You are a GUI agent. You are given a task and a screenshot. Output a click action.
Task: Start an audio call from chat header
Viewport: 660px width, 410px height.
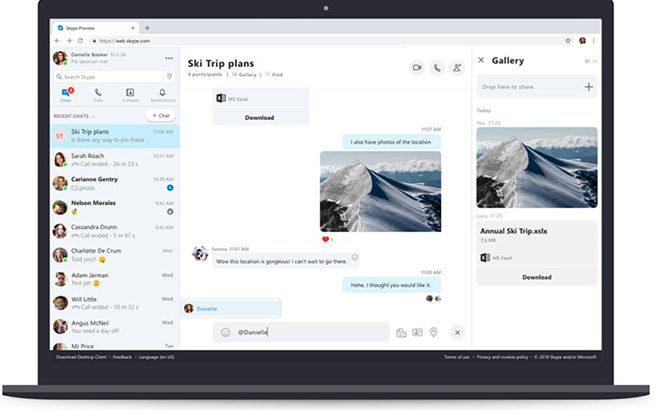pos(437,67)
